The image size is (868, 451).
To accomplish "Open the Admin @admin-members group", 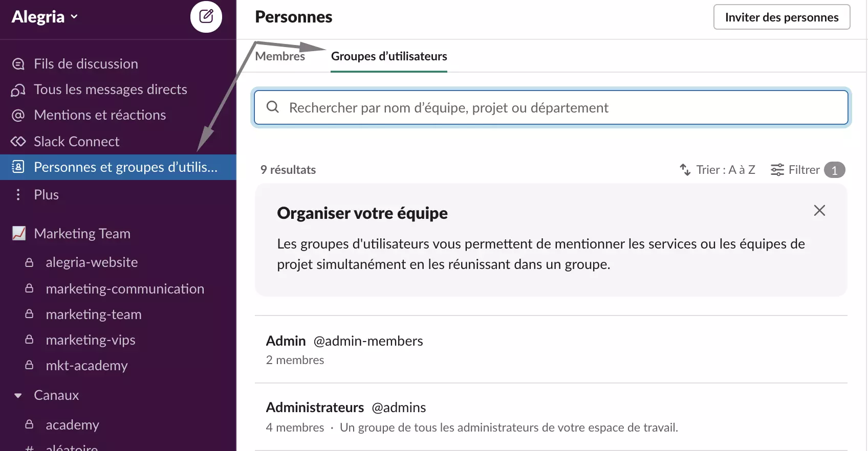I will click(551, 349).
